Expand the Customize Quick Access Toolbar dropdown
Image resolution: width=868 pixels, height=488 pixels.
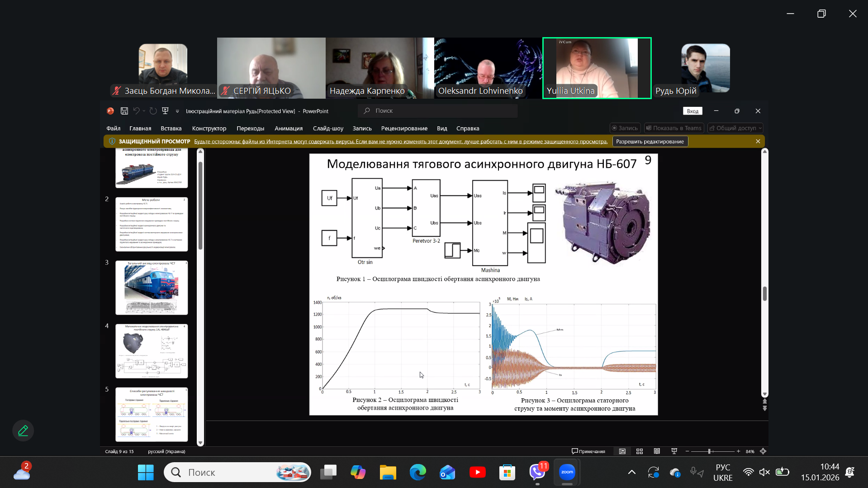(177, 111)
